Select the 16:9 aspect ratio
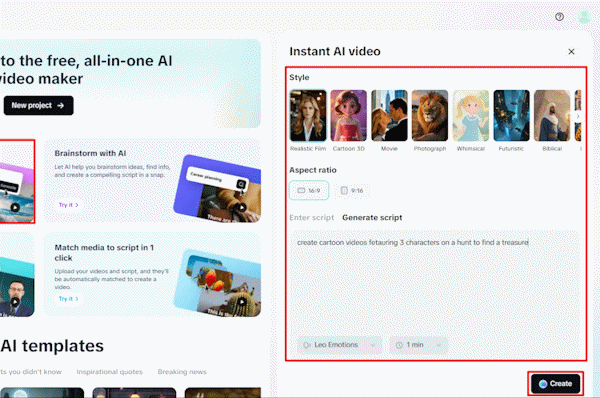This screenshot has height=398, width=600. point(309,190)
